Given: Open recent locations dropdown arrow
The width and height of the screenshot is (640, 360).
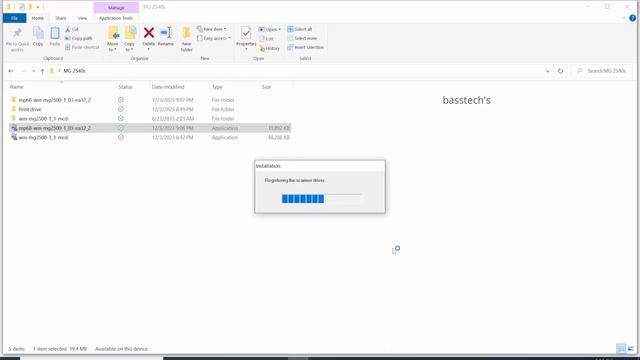Looking at the screenshot, I should (33, 71).
